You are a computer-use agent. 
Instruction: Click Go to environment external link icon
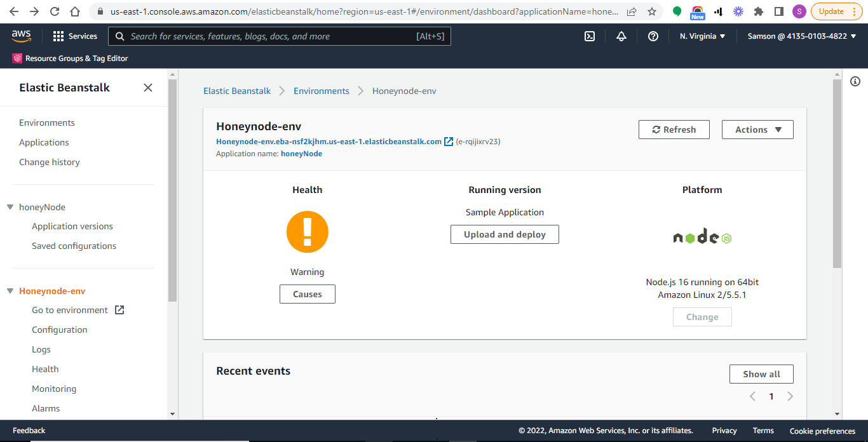coord(119,309)
